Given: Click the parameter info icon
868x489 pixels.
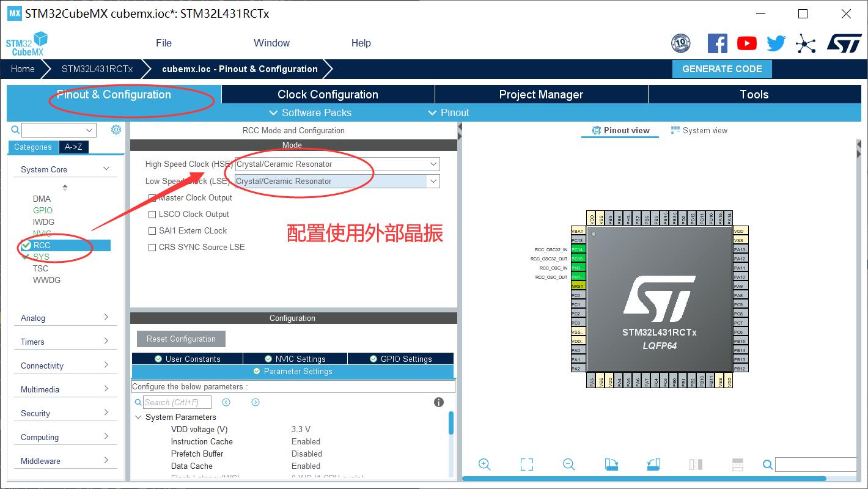Looking at the screenshot, I should click(438, 402).
